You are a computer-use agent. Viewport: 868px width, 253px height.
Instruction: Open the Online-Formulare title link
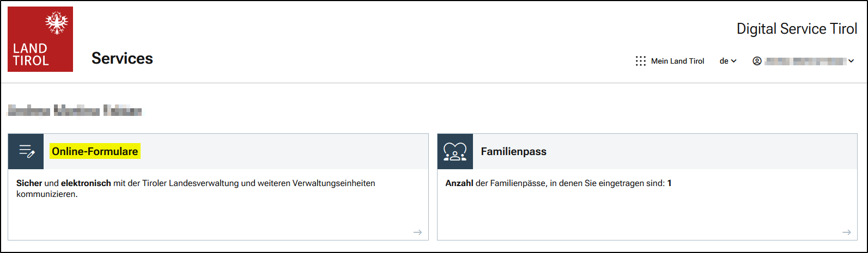click(x=95, y=151)
